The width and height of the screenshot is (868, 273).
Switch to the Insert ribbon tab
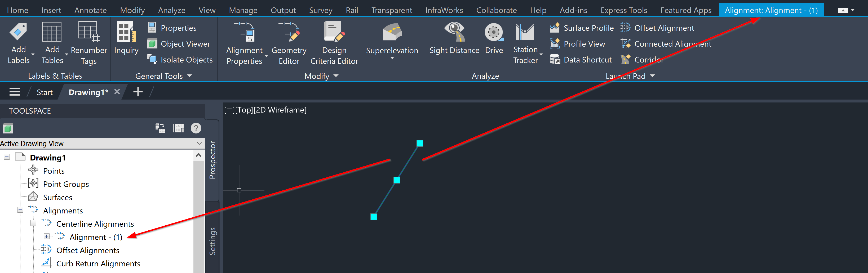[51, 10]
